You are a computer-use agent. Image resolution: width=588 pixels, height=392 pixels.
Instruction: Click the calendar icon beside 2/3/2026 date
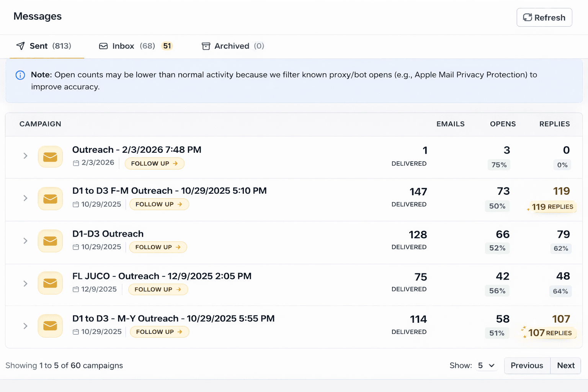[x=76, y=163]
